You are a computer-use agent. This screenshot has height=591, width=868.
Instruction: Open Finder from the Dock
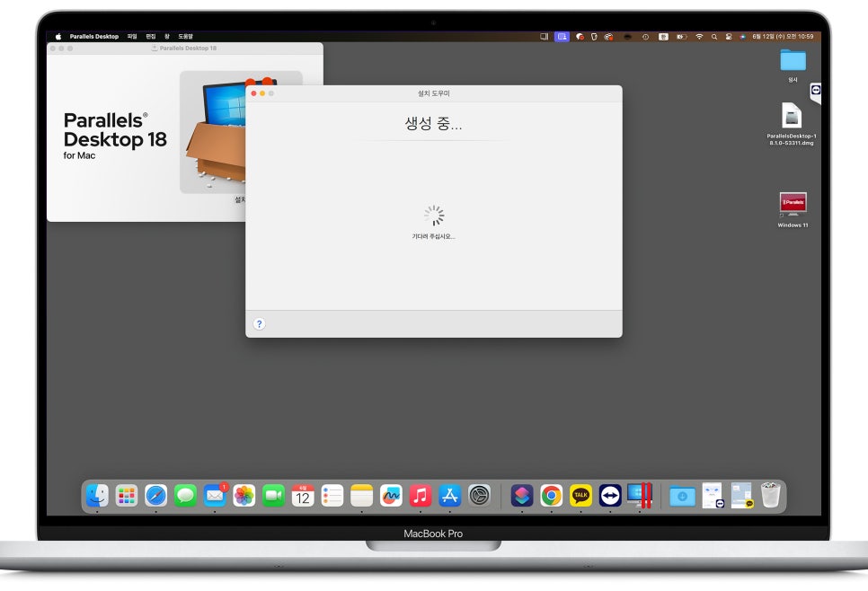click(97, 495)
